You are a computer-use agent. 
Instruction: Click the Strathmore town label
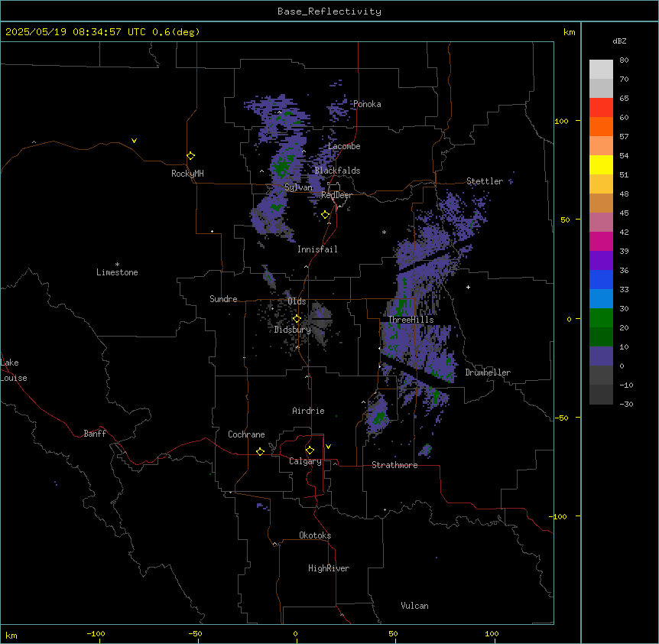(x=394, y=465)
